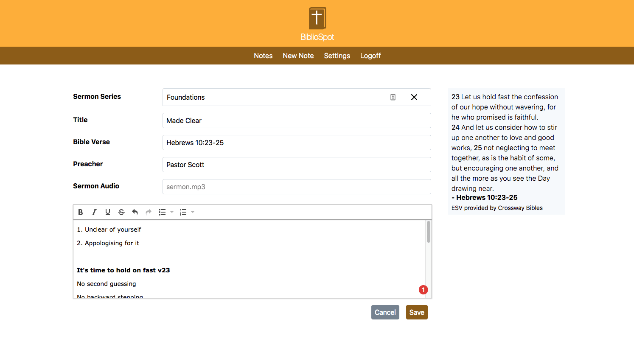Click the small book icon in Sermon Series
634x364 pixels.
tap(393, 97)
